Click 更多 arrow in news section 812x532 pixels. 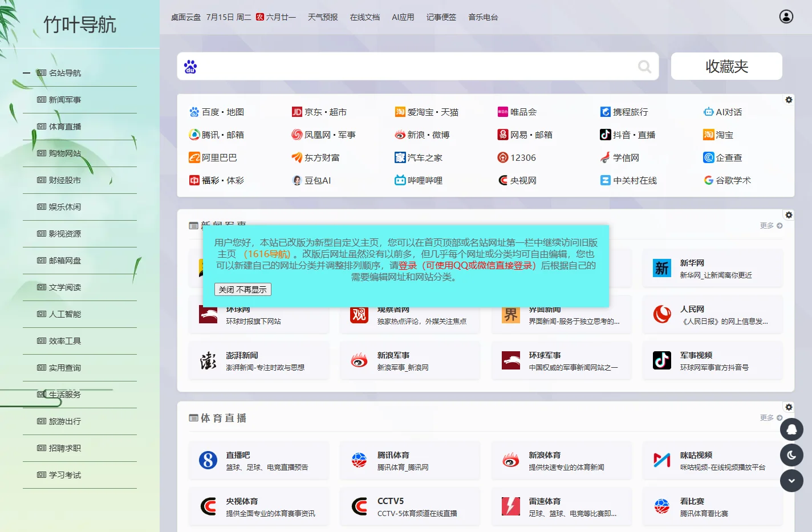771,226
